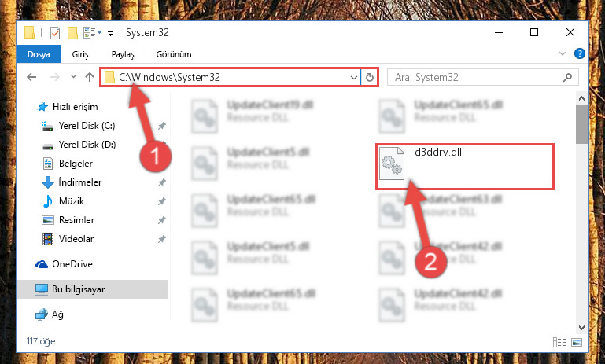Go up one folder level arrow
The width and height of the screenshot is (605, 364).
pyautogui.click(x=90, y=78)
